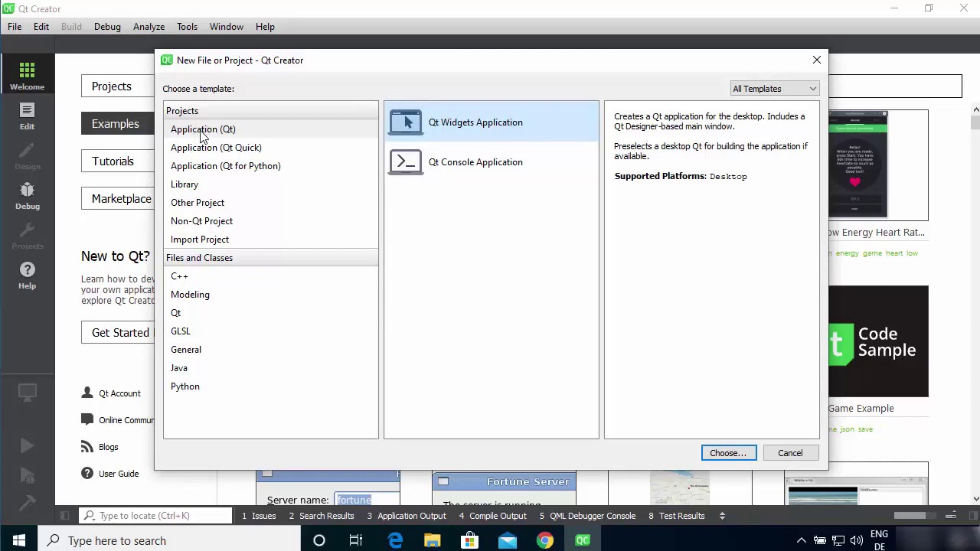Image resolution: width=980 pixels, height=551 pixels.
Task: Expand output pane selector arrows
Action: [x=722, y=516]
